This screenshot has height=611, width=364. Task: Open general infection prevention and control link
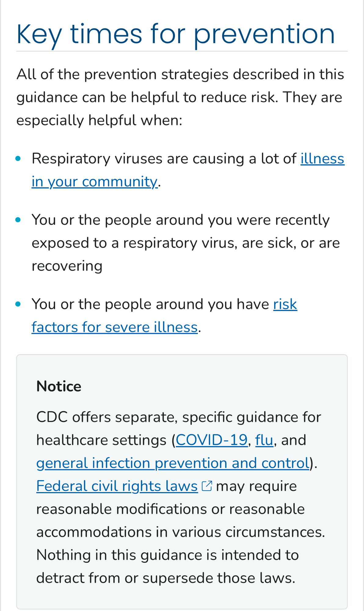pyautogui.click(x=173, y=463)
